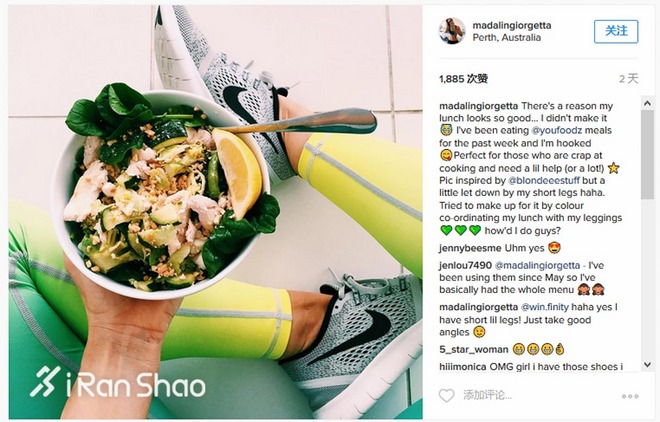The image size is (660, 422).
Task: Open @blondeeestuff mention link
Action: click(x=544, y=180)
